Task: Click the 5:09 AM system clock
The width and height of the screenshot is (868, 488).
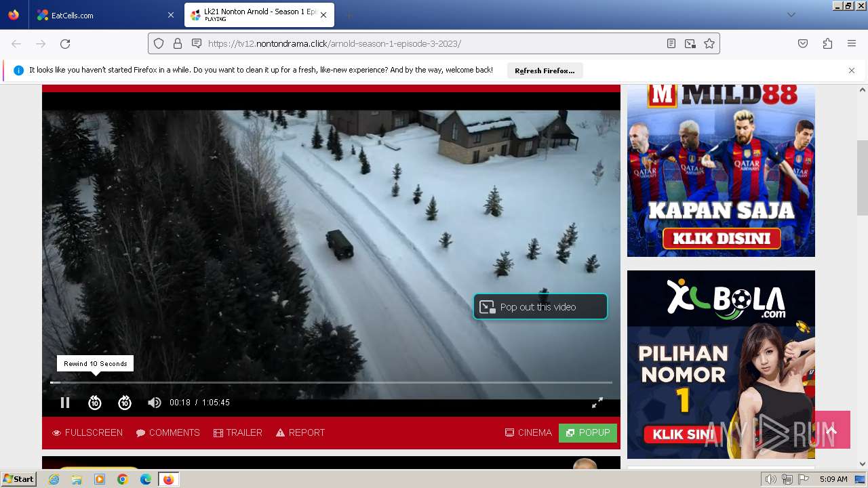Action: (833, 479)
